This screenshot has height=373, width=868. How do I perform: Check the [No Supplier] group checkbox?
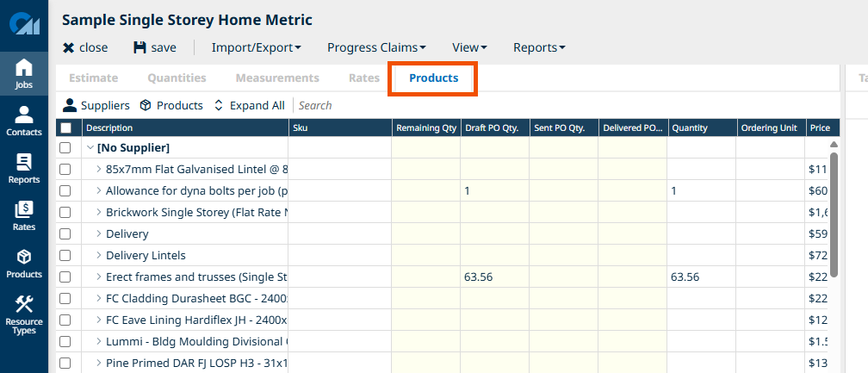(65, 148)
